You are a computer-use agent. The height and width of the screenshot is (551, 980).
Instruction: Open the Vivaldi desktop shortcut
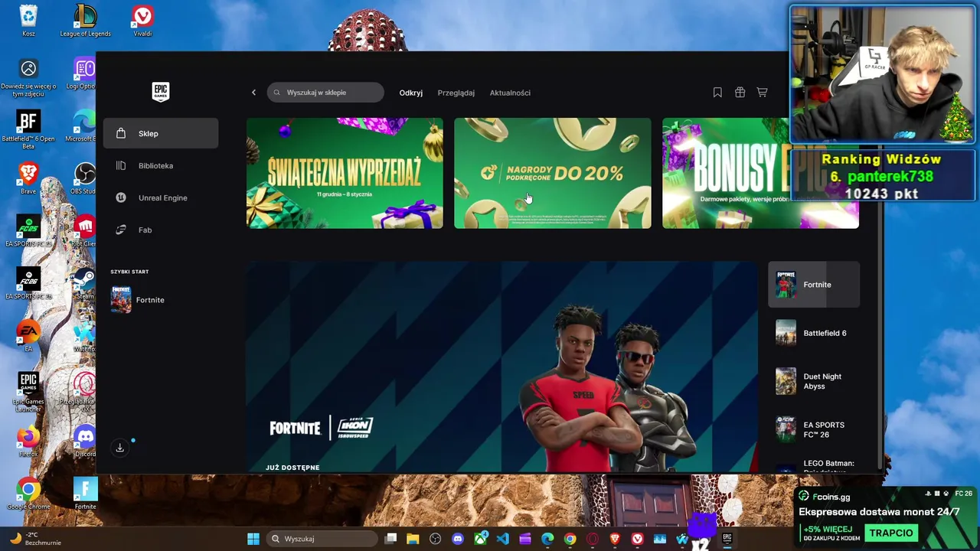pos(142,21)
